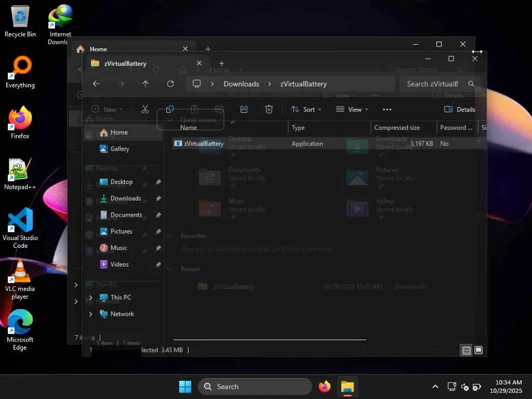
Task: Add a new tab in zVirtualBattery window
Action: pyautogui.click(x=221, y=63)
